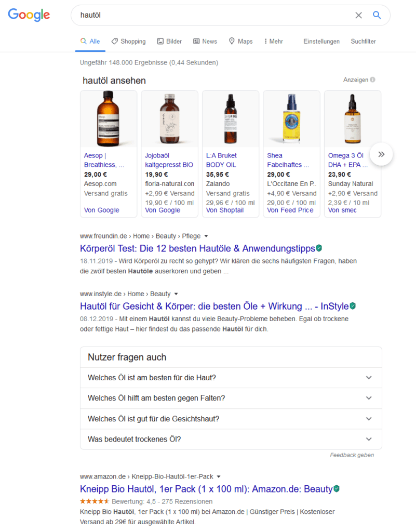
Task: Expand 'Welches Öl ist am besten für die Haut?'
Action: pos(231,378)
